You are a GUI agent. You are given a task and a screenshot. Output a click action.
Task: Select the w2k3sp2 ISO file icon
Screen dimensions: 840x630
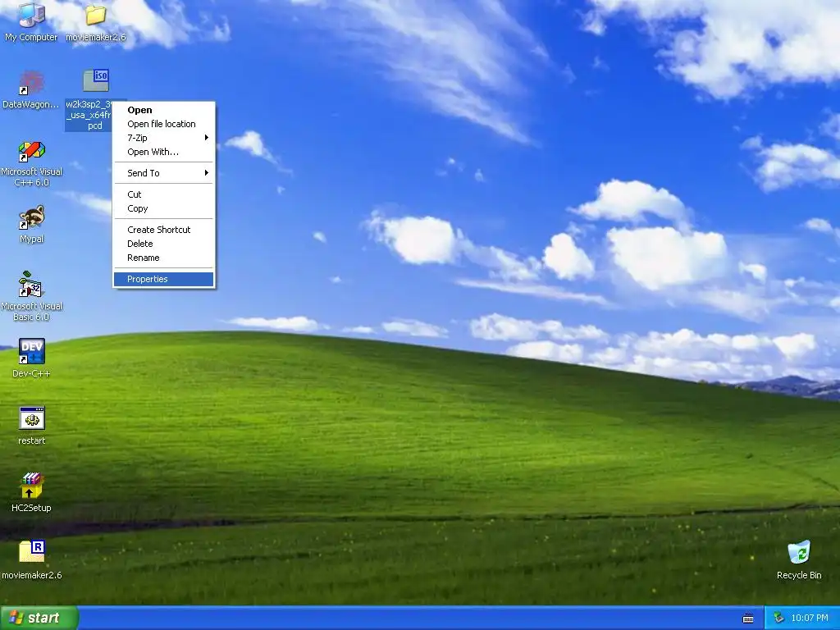pyautogui.click(x=95, y=81)
